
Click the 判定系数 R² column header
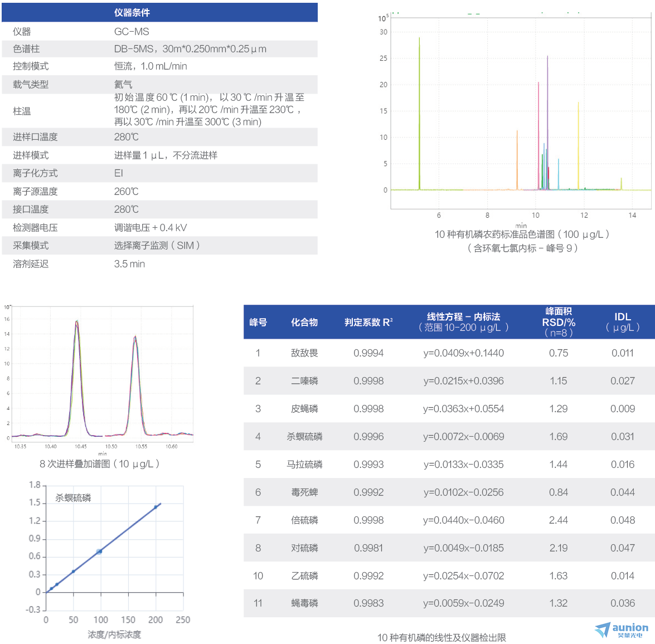pyautogui.click(x=368, y=323)
